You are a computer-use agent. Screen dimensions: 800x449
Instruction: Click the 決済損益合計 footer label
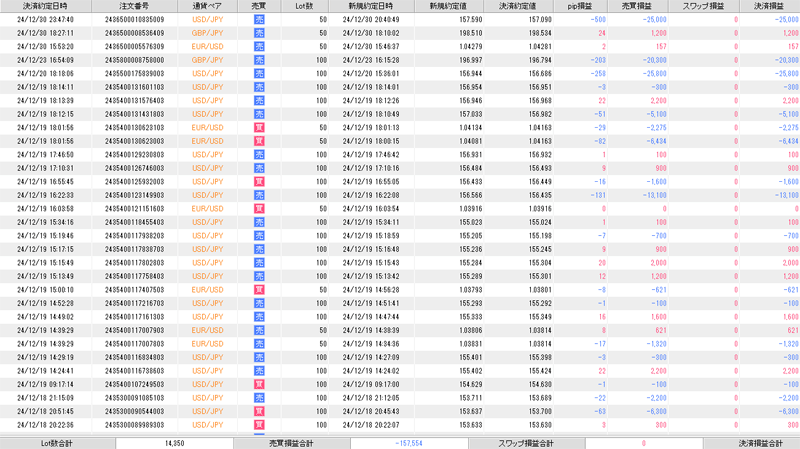pos(760,443)
